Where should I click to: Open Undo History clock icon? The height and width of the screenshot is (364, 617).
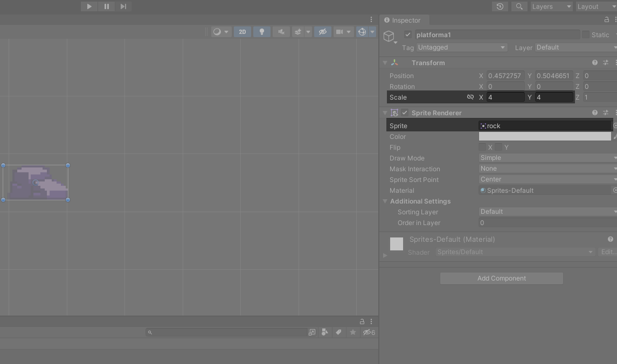coord(500,6)
